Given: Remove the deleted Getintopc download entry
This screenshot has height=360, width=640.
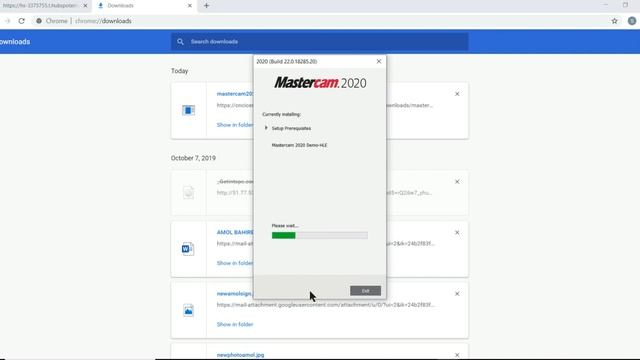Looking at the screenshot, I should (457, 182).
